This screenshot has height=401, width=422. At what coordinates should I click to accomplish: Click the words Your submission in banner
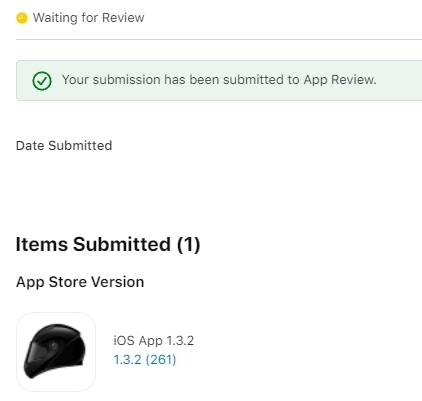tap(111, 80)
